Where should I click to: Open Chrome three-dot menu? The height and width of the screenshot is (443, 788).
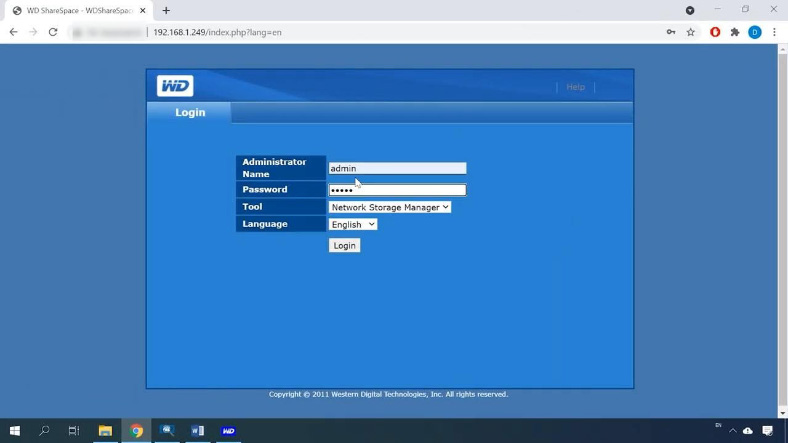[x=774, y=32]
